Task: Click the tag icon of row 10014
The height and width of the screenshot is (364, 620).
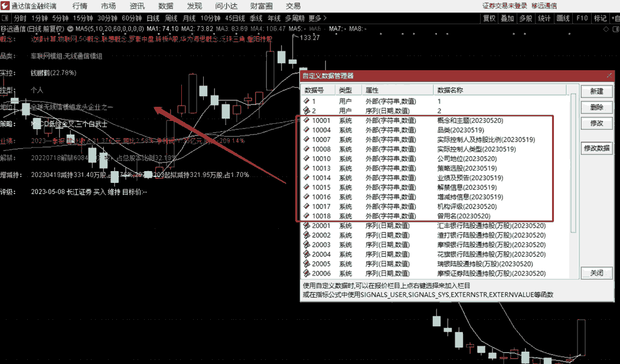Action: pyautogui.click(x=306, y=178)
